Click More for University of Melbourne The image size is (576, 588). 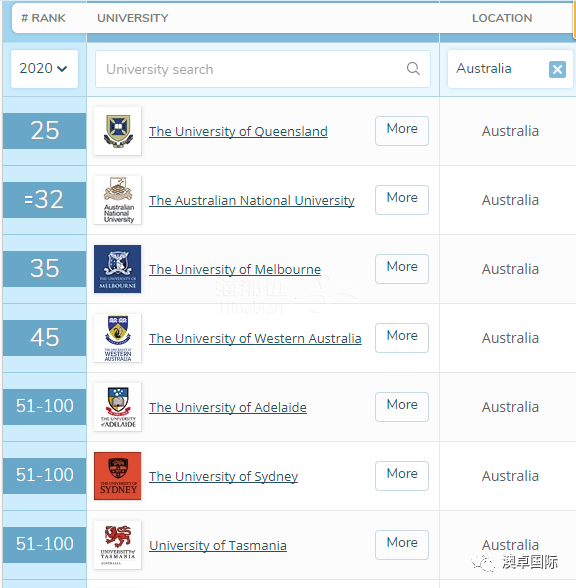[402, 269]
